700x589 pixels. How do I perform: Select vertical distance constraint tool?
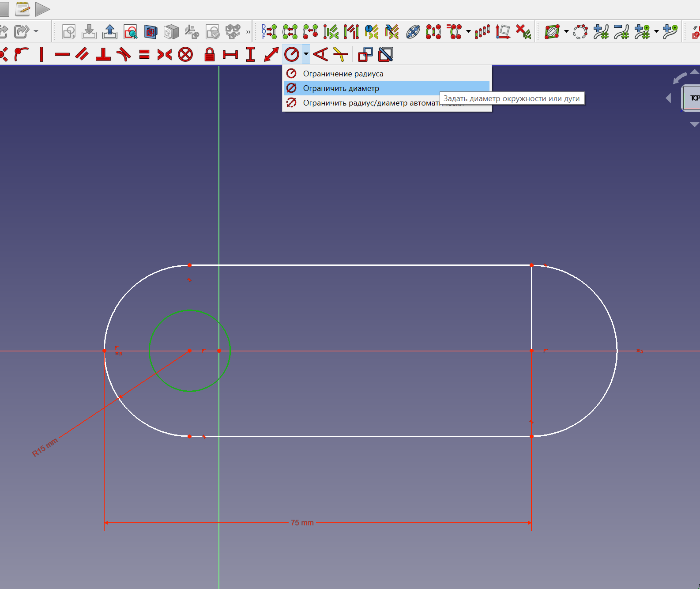tap(250, 54)
